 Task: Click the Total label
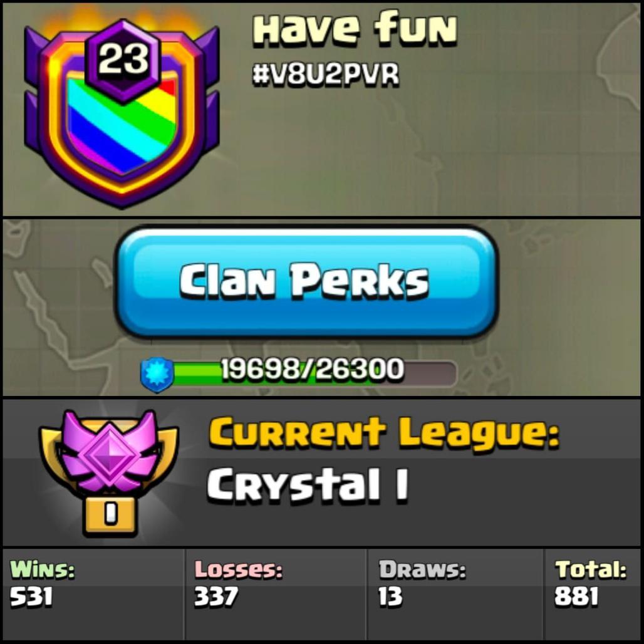coord(591,569)
